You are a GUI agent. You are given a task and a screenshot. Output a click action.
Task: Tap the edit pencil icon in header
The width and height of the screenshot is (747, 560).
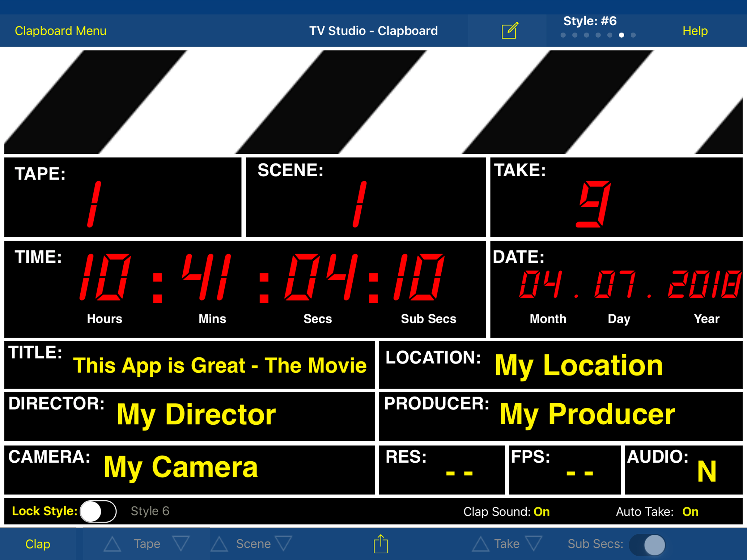click(509, 31)
